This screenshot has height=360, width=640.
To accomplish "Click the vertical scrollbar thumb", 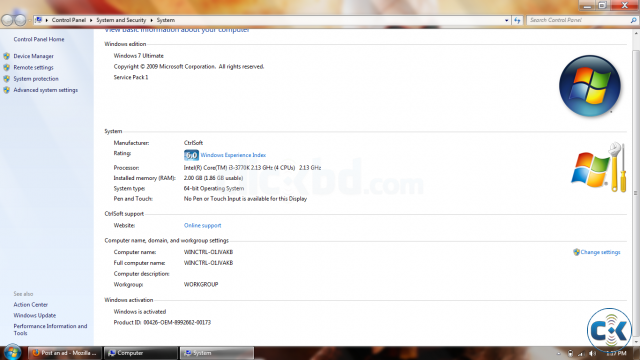I will click(636, 193).
